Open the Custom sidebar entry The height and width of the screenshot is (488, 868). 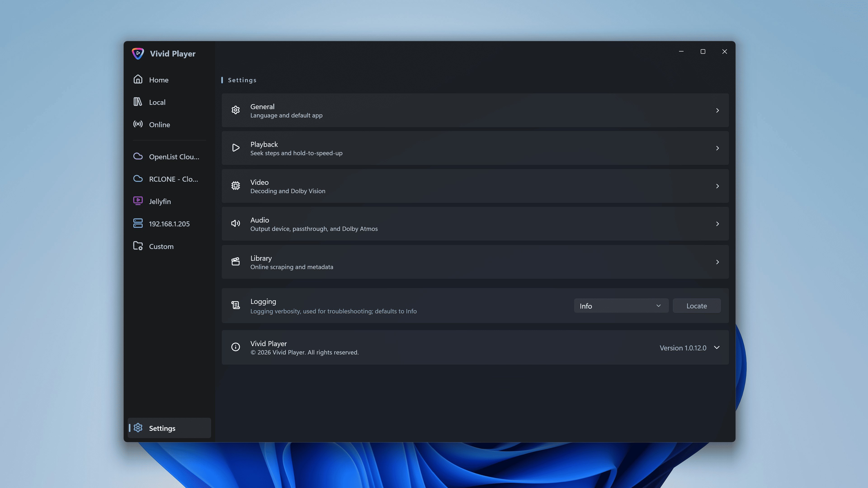tap(170, 246)
